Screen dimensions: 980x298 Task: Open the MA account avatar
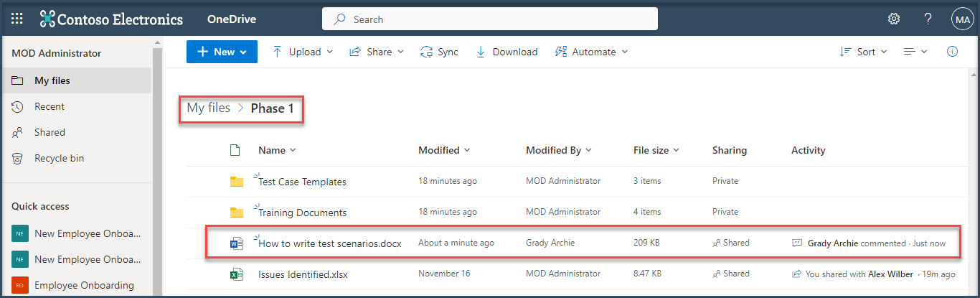[961, 19]
